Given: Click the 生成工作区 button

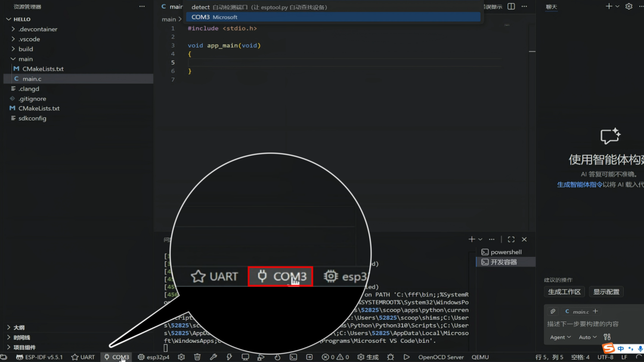Looking at the screenshot, I should coord(564,292).
